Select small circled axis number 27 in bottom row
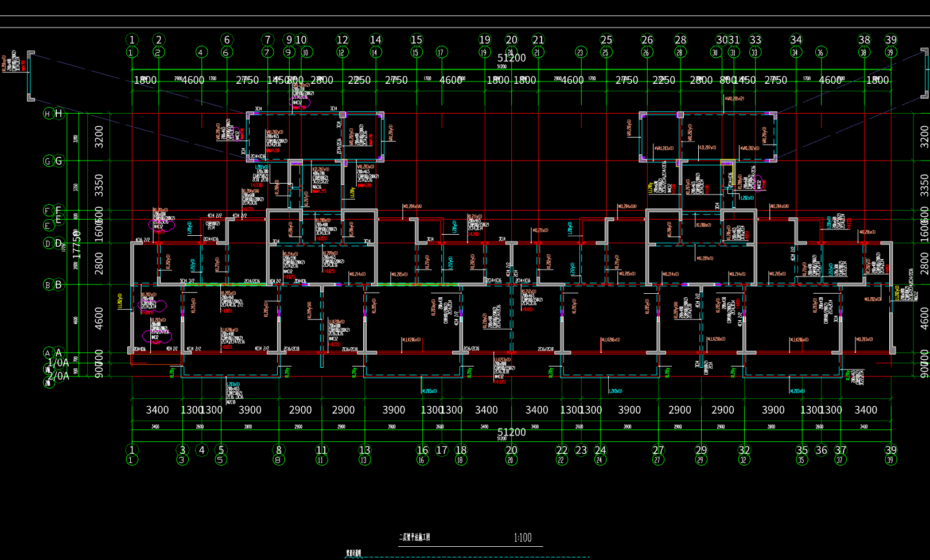The image size is (930, 560). point(658,460)
